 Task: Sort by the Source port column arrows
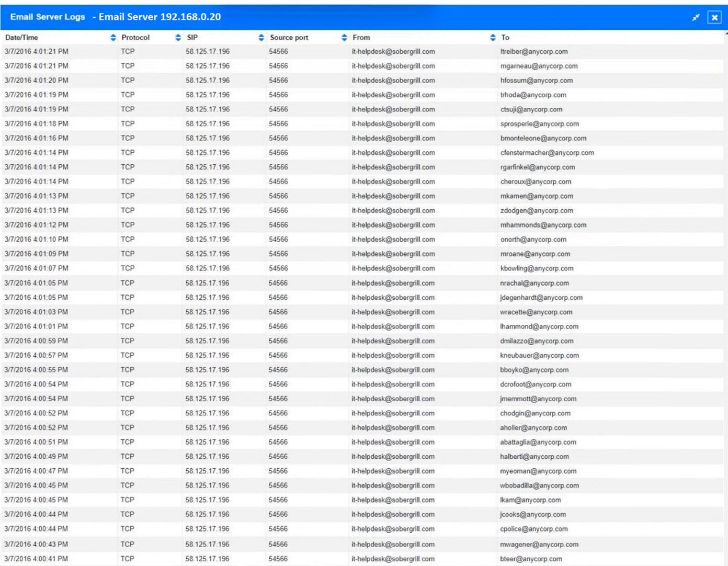344,38
